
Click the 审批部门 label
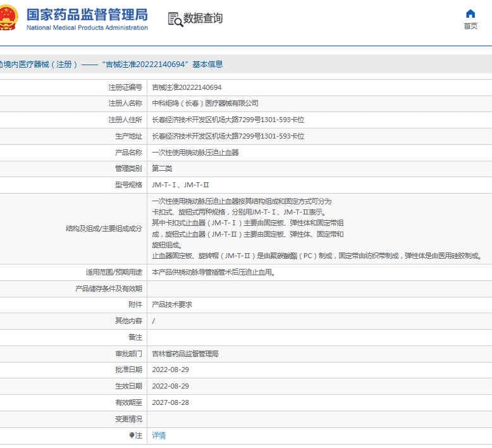click(128, 354)
